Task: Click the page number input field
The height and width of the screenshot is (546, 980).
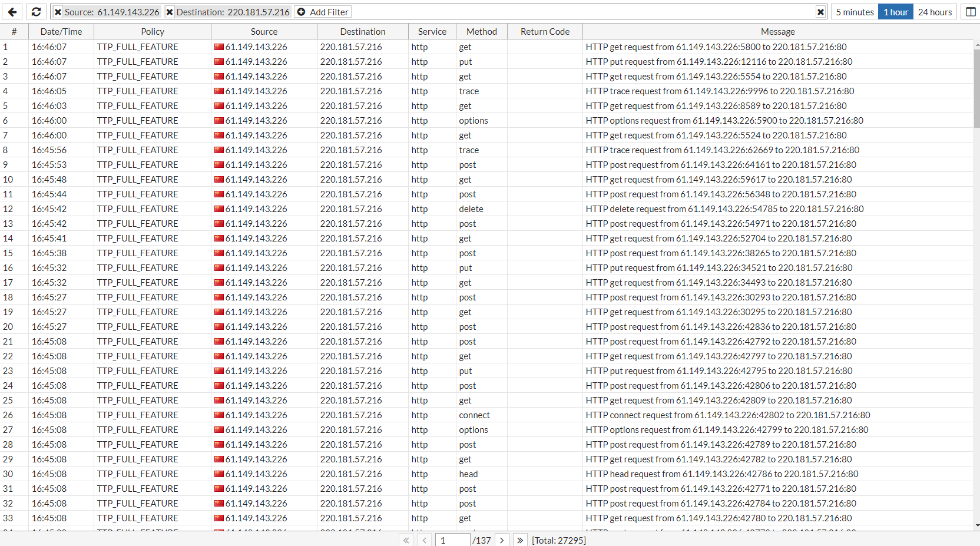Action: (452, 540)
